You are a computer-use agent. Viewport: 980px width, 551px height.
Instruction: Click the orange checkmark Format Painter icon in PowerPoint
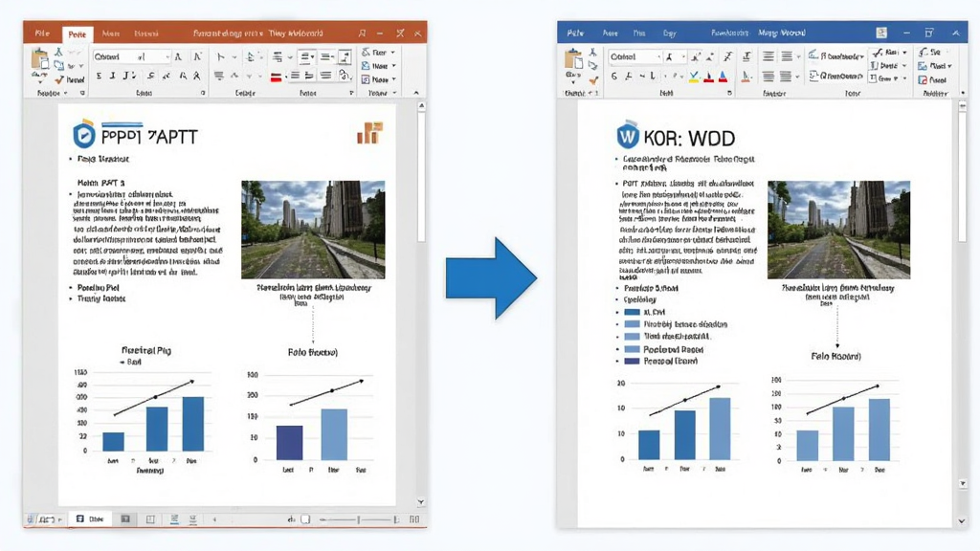point(59,80)
